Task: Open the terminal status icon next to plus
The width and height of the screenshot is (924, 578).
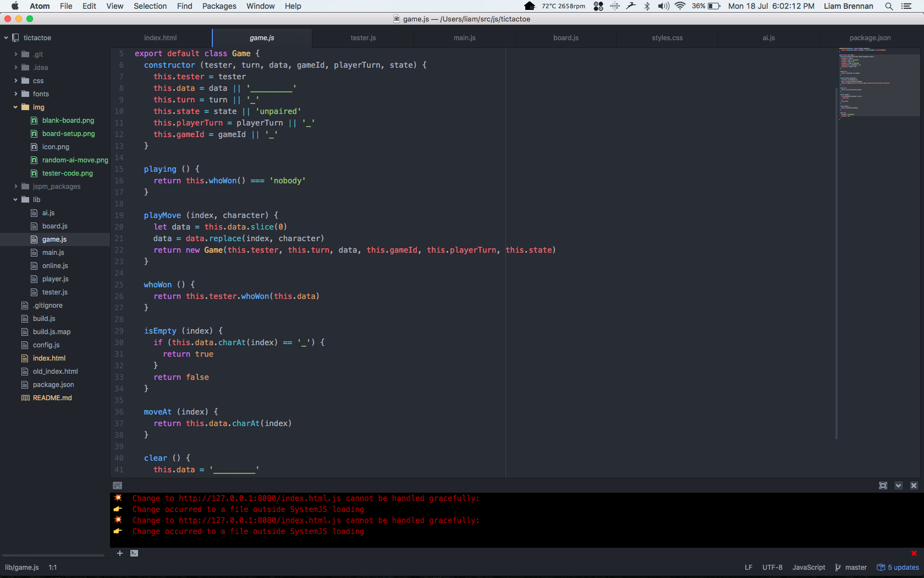Action: point(134,553)
